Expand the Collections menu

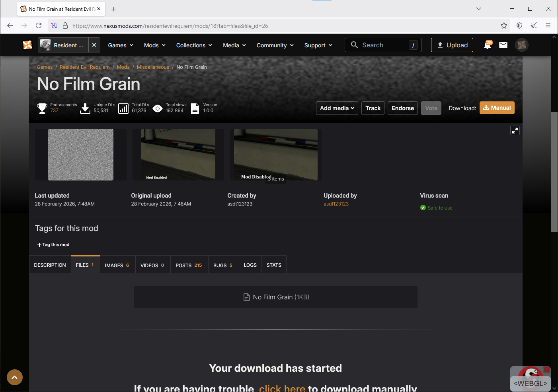[194, 45]
